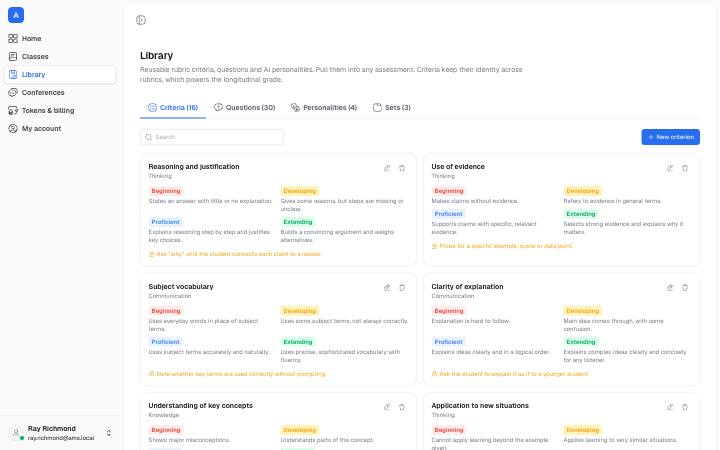Screen dimensions: 720x450
Task: Click the Tokens & billing icon
Action: 13,111
